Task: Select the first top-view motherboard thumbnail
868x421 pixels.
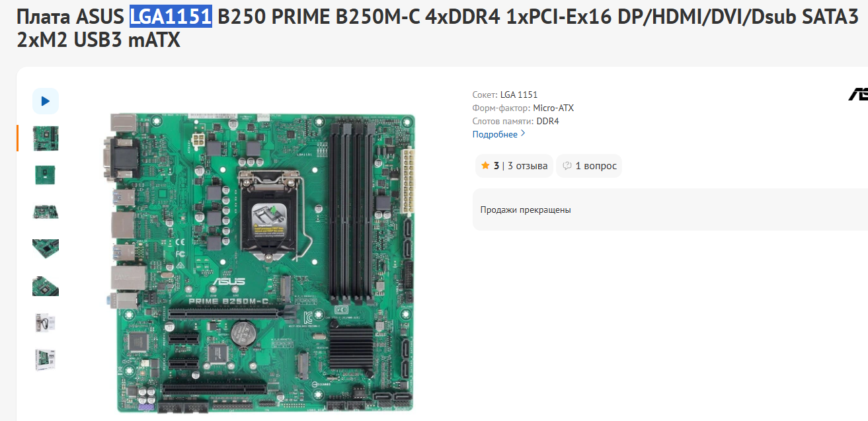Action: (x=46, y=138)
